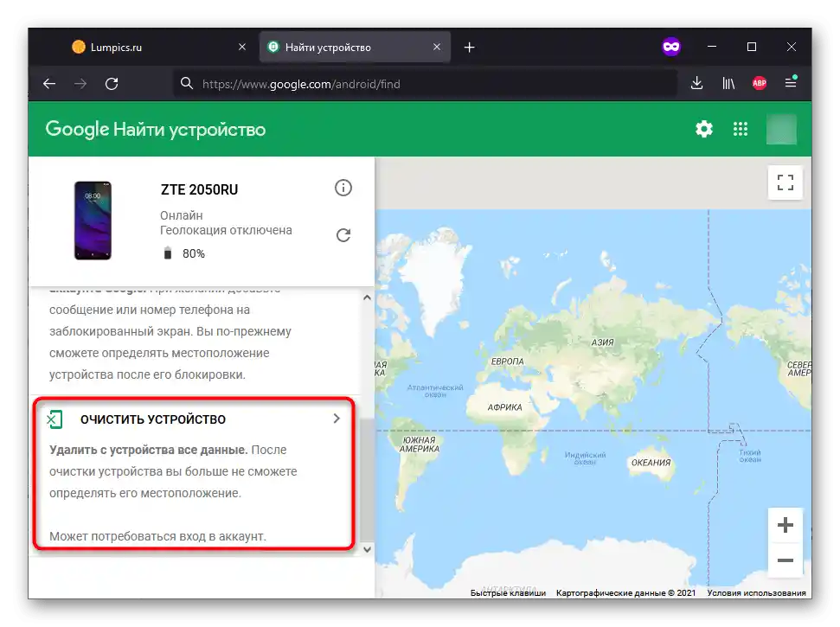Click the panel scroll up arrow

coord(367,298)
